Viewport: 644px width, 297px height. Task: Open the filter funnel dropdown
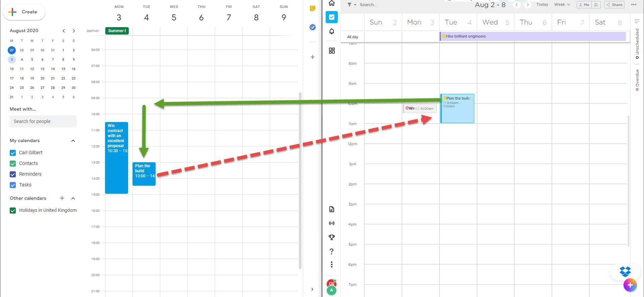click(x=352, y=5)
